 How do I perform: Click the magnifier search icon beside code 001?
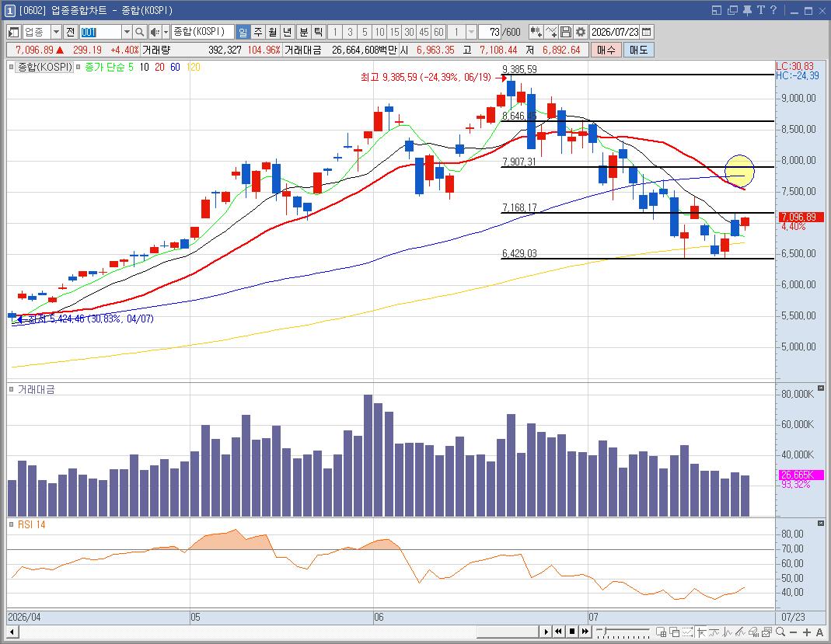point(140,32)
